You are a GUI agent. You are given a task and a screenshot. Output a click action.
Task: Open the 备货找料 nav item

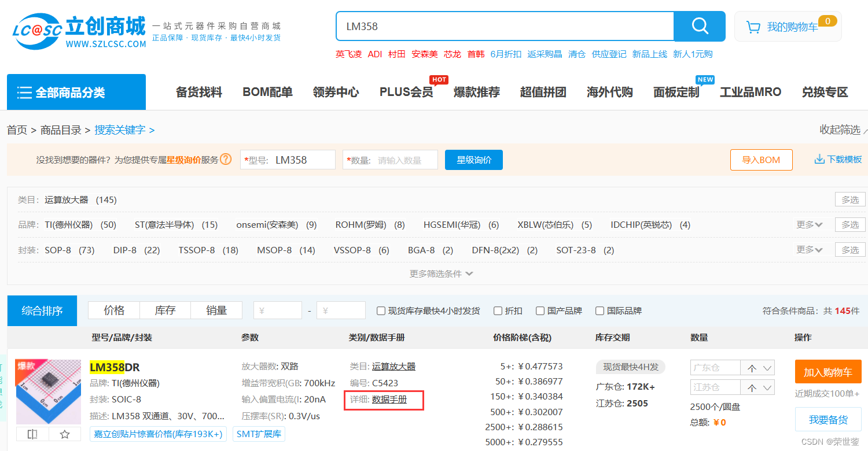click(199, 93)
